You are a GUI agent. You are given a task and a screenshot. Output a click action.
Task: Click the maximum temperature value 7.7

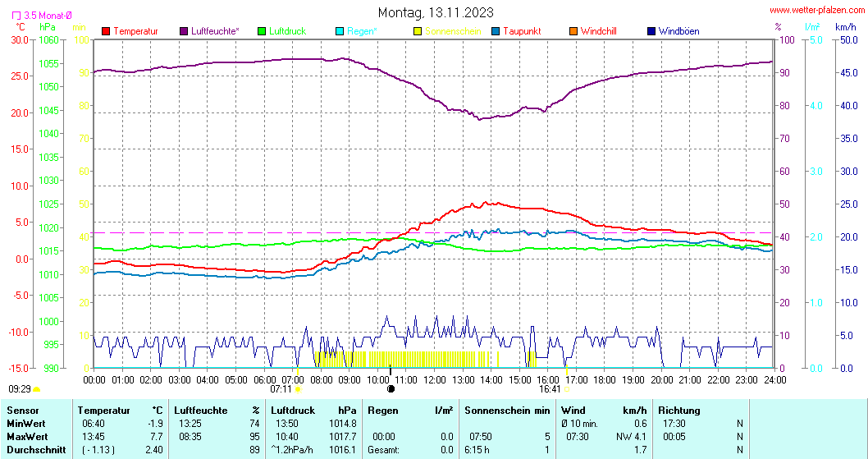pyautogui.click(x=158, y=437)
